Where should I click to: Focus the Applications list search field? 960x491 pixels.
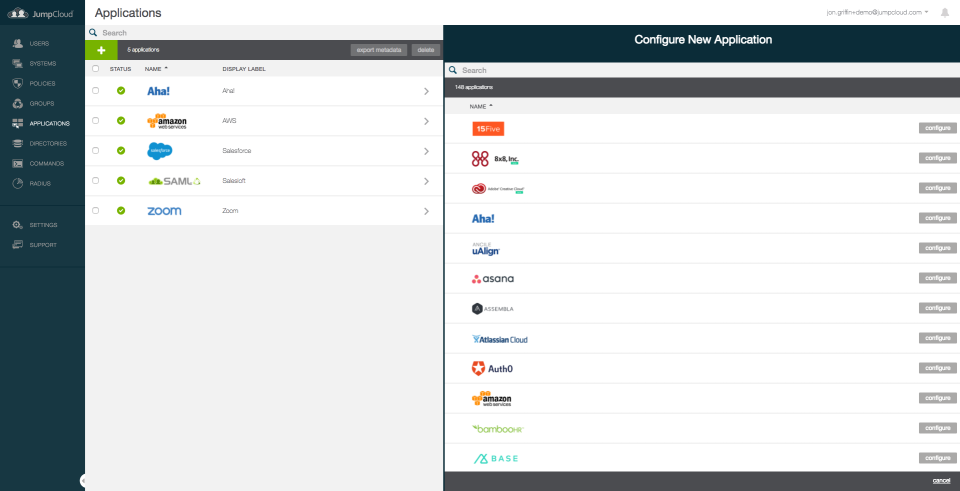264,32
